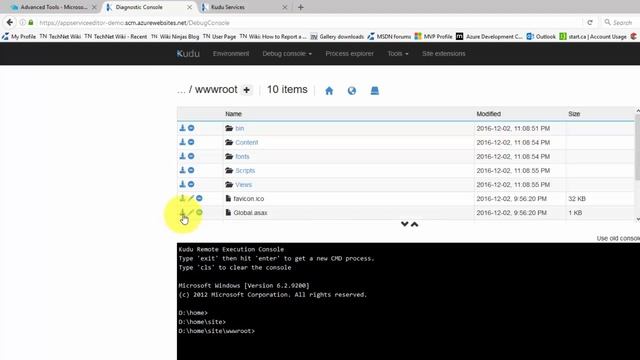Viewport: 640px width, 360px height.
Task: Open MSDN Forums bookmark
Action: 389,36
